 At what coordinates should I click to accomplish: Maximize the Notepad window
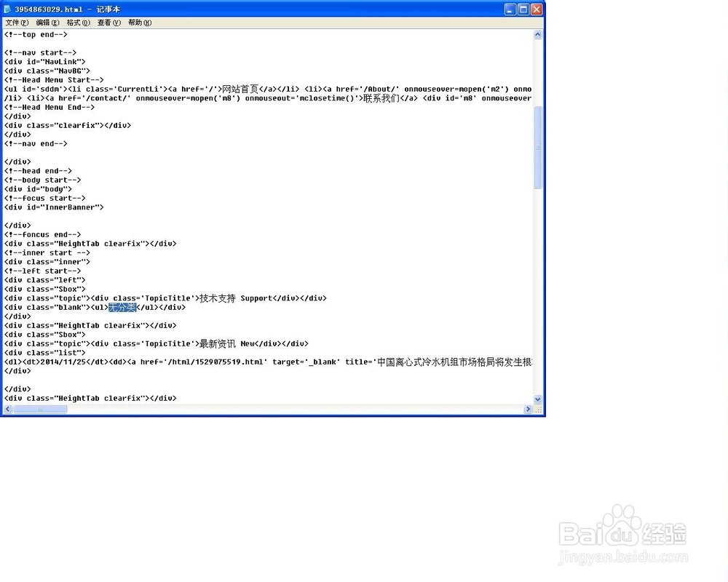pyautogui.click(x=523, y=9)
